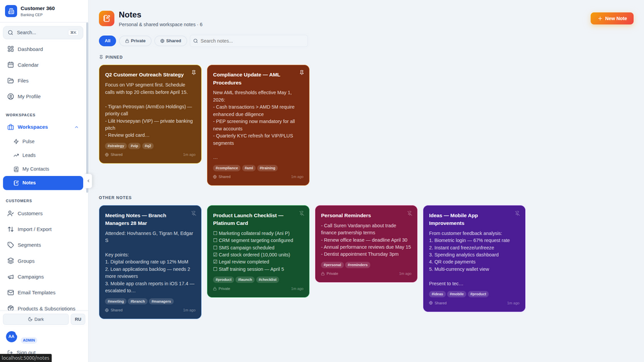Pin the Ideas Mobile App Improvements note
Viewport: 644px width, 362px height.
[x=518, y=214]
